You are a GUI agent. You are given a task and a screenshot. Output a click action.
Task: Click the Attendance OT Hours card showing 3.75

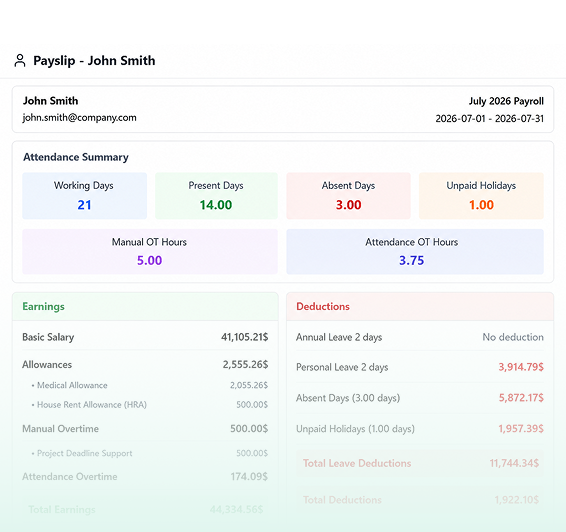(415, 252)
